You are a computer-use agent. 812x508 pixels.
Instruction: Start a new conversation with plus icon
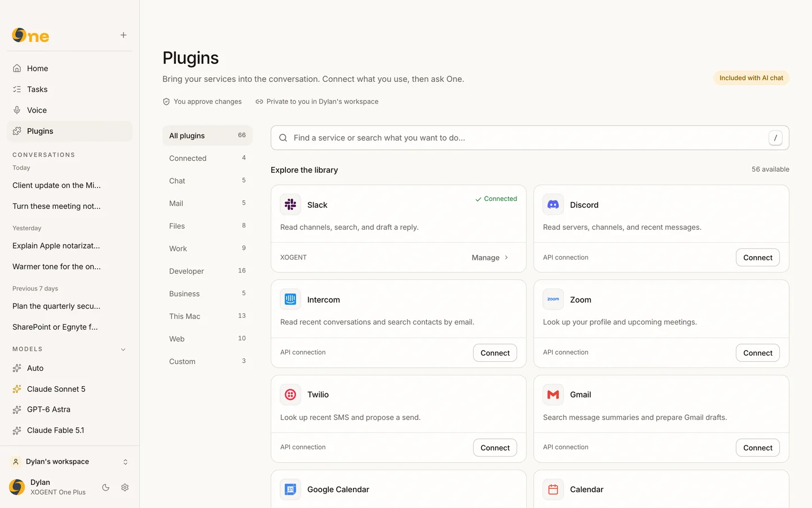[123, 35]
